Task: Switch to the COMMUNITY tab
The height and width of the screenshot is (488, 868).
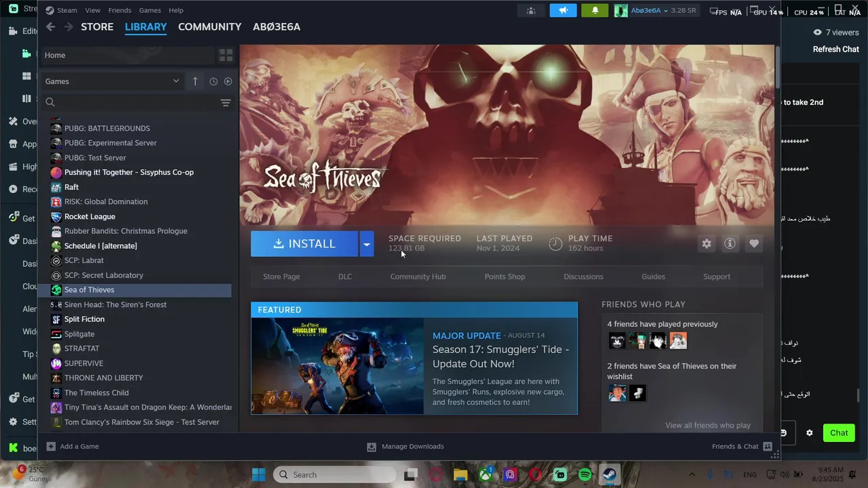Action: coord(210,26)
